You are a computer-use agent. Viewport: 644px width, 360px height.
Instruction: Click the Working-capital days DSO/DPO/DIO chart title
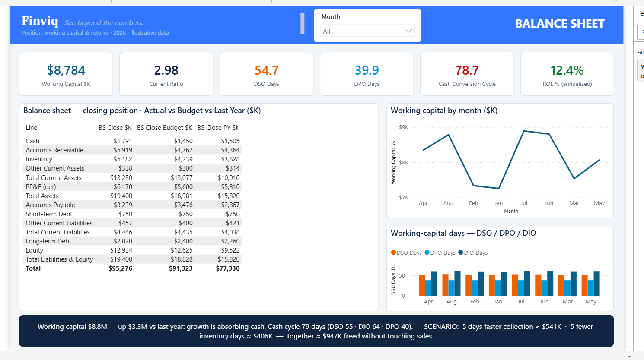click(x=463, y=233)
